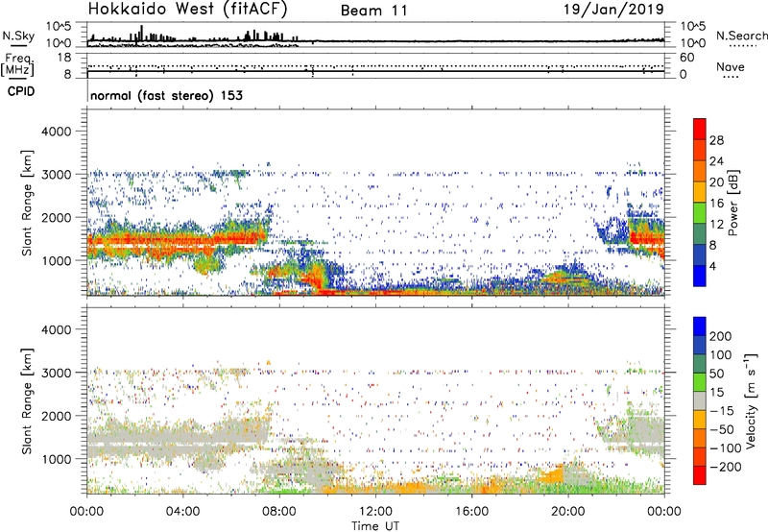Click the 'Hokkaido West (fitACF)' title text
Viewport: 768px width, 532px height.
(187, 9)
